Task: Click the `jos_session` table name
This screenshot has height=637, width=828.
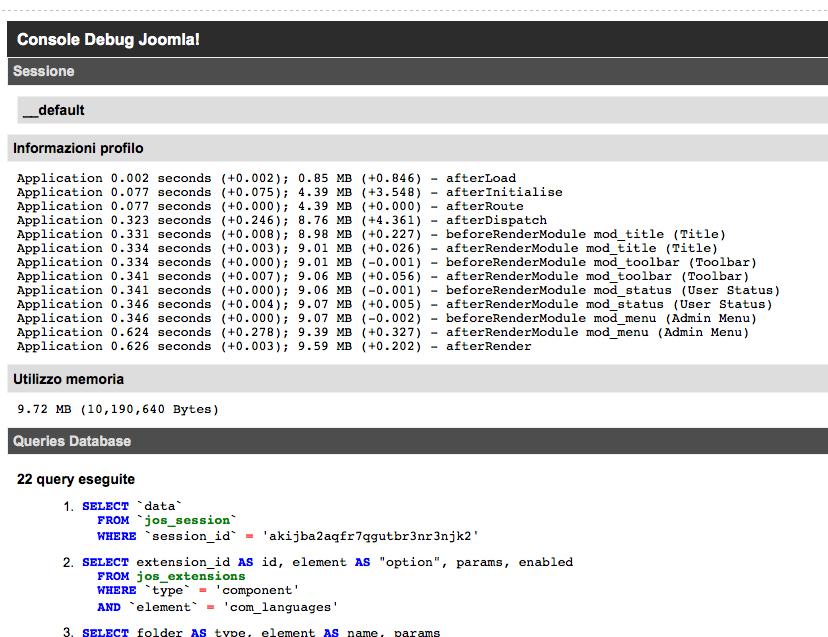Action: 187,520
